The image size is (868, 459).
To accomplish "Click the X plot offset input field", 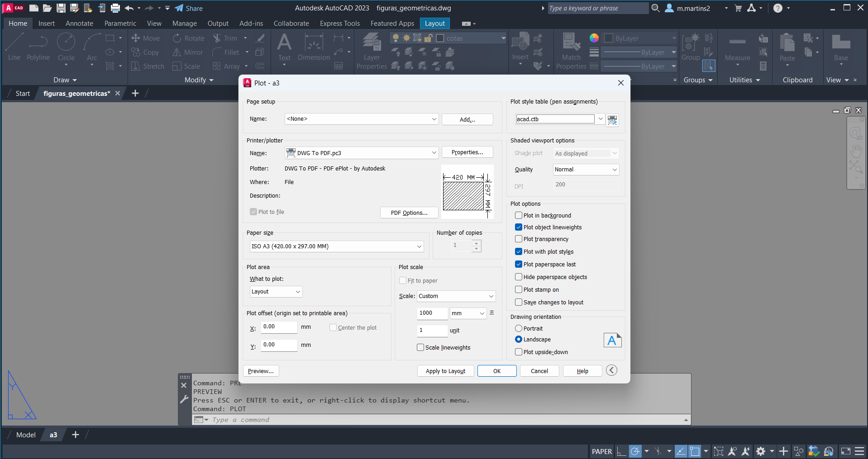I will [x=279, y=327].
